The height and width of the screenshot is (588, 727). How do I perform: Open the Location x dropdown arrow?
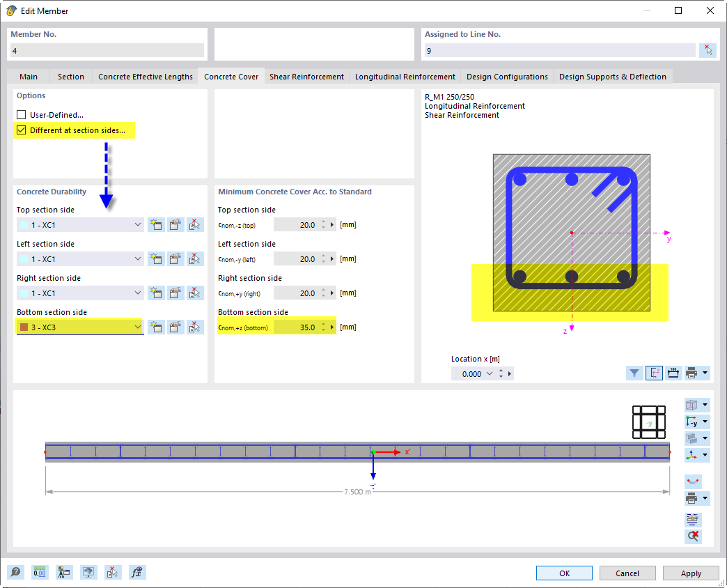coord(489,373)
